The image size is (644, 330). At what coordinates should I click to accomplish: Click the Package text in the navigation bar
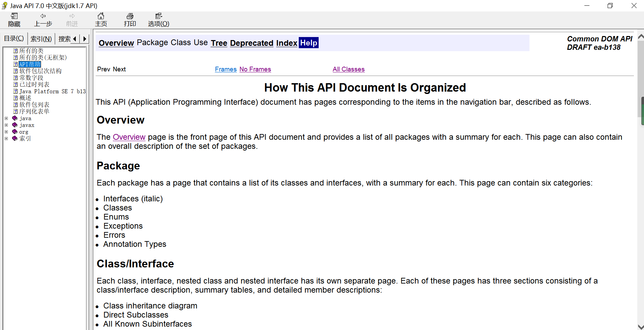pos(152,42)
